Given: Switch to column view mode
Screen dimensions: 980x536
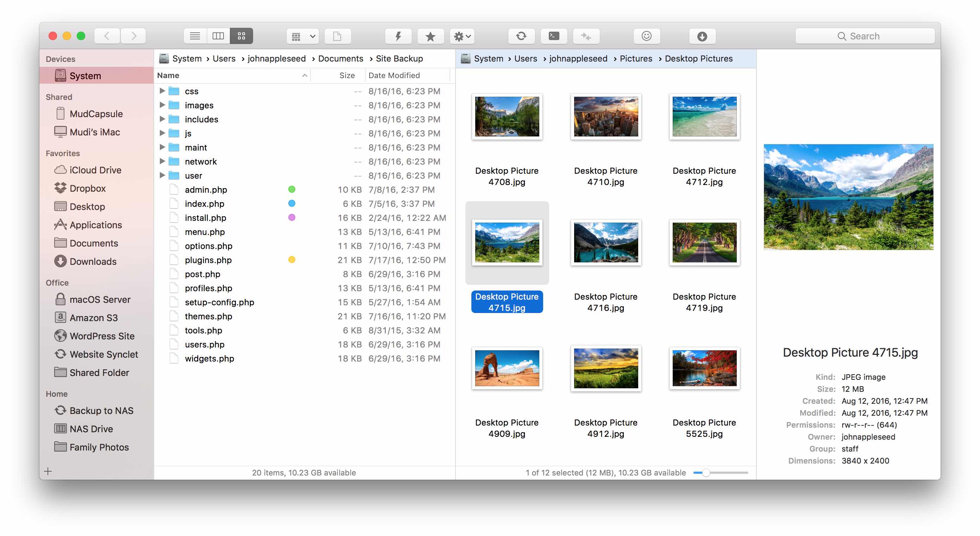Looking at the screenshot, I should [218, 36].
